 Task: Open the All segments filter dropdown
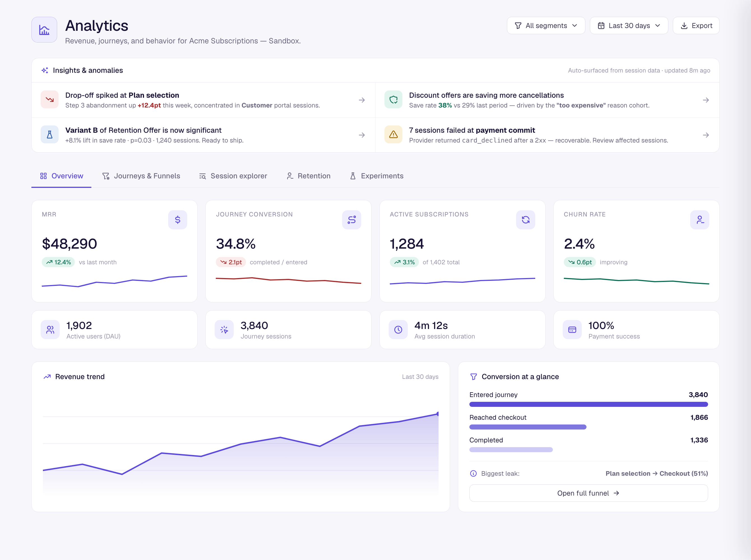[546, 25]
